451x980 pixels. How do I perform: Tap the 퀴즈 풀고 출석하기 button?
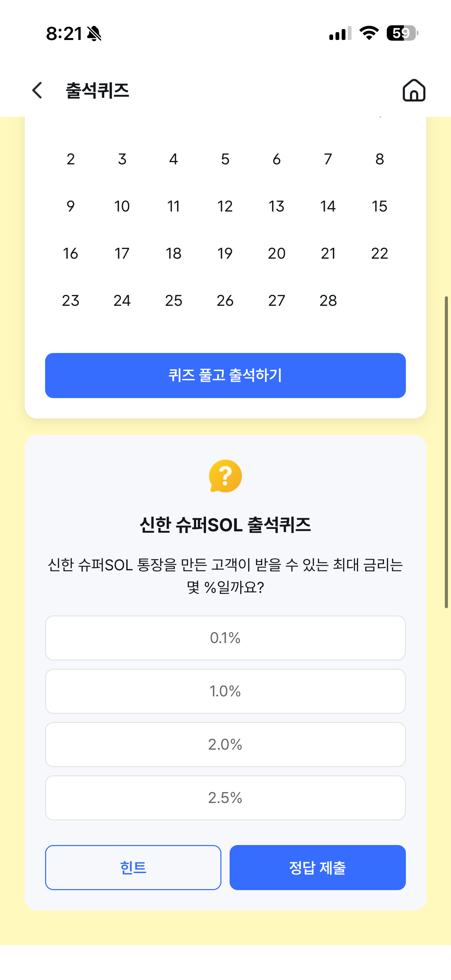(225, 376)
